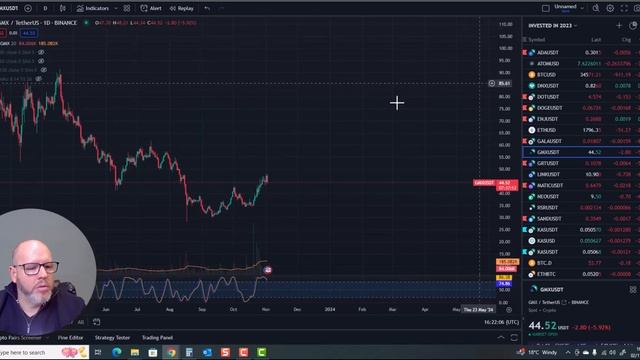640x360 pixels.
Task: Toggle visibility of second hidden indicator eye
Action: tap(41, 61)
